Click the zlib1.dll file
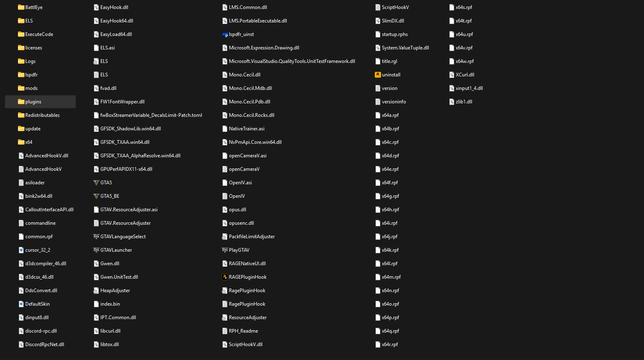644x360 pixels. click(461, 102)
